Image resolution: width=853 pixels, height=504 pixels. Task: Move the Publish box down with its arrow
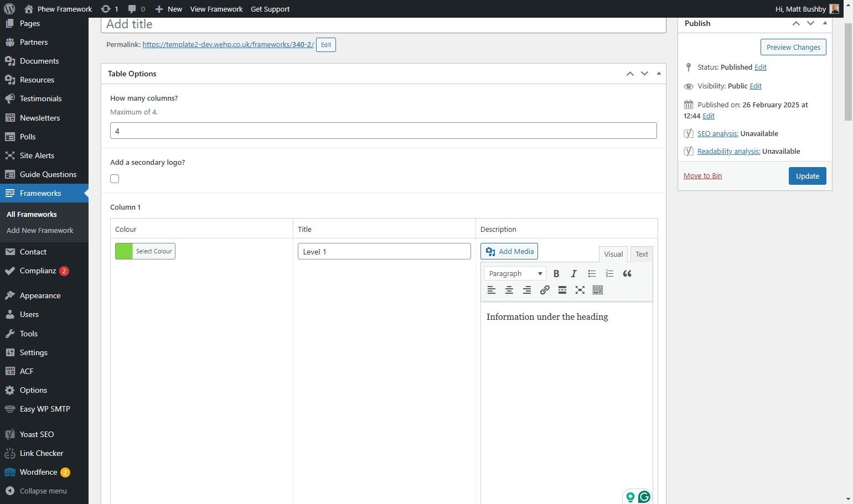coord(810,23)
